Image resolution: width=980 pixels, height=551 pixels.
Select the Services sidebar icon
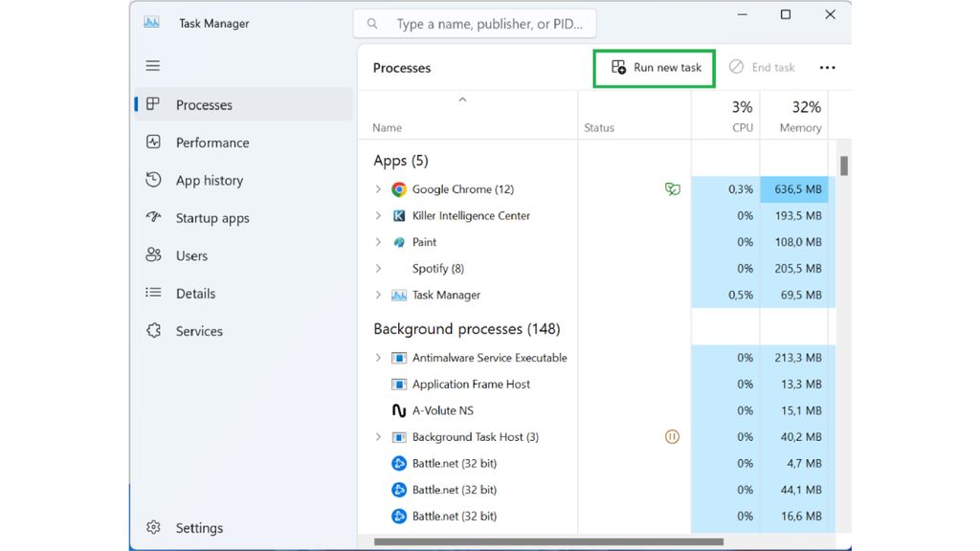[x=153, y=330]
